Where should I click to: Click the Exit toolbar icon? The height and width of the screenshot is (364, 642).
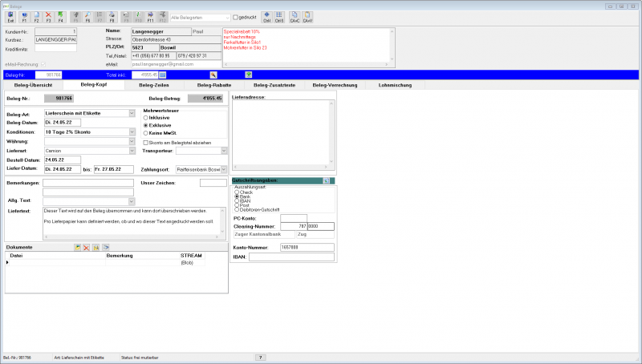coord(10,17)
